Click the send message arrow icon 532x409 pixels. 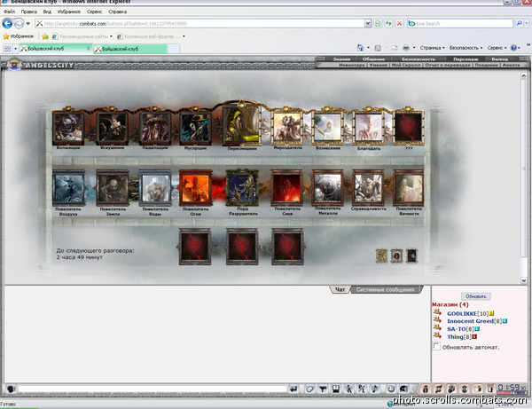(293, 389)
